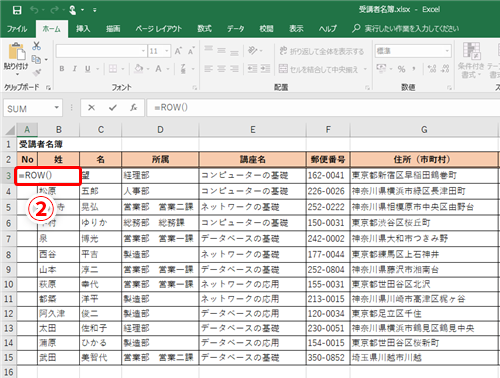The height and width of the screenshot is (378, 500).
Task: Click the Percent style icon
Action: point(401,69)
